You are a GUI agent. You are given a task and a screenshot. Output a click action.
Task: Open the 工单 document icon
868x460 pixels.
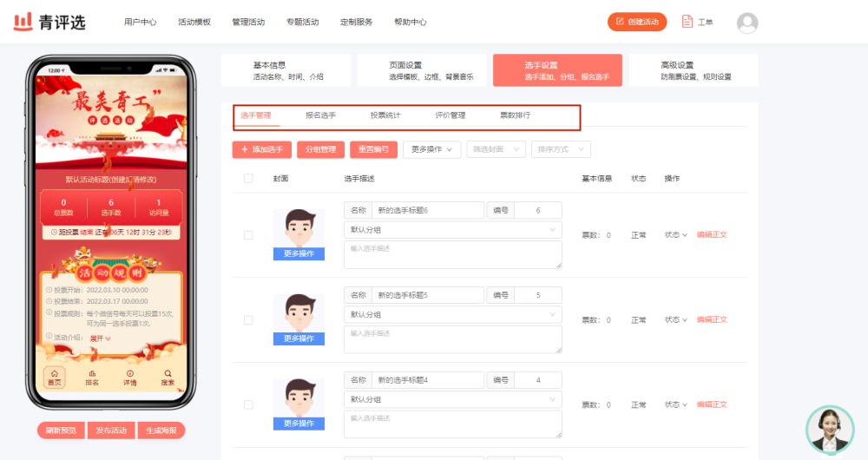(x=687, y=22)
